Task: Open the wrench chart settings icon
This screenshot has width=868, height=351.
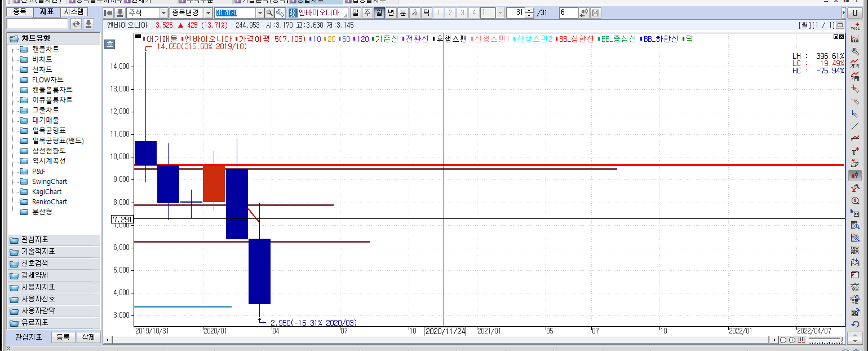Action: point(855,51)
